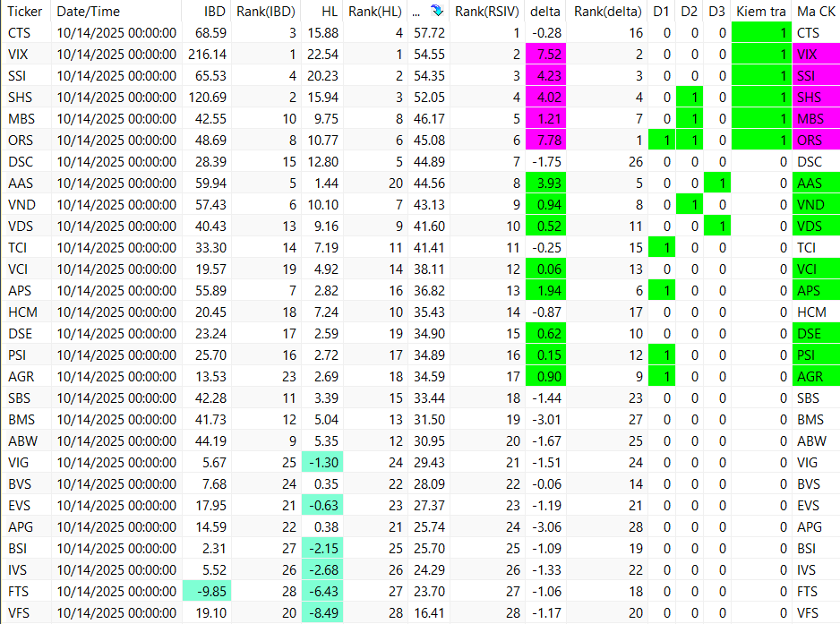Click the green Kiem tra cell in MBS row
Viewport: 840px width, 624px height.
tap(761, 119)
